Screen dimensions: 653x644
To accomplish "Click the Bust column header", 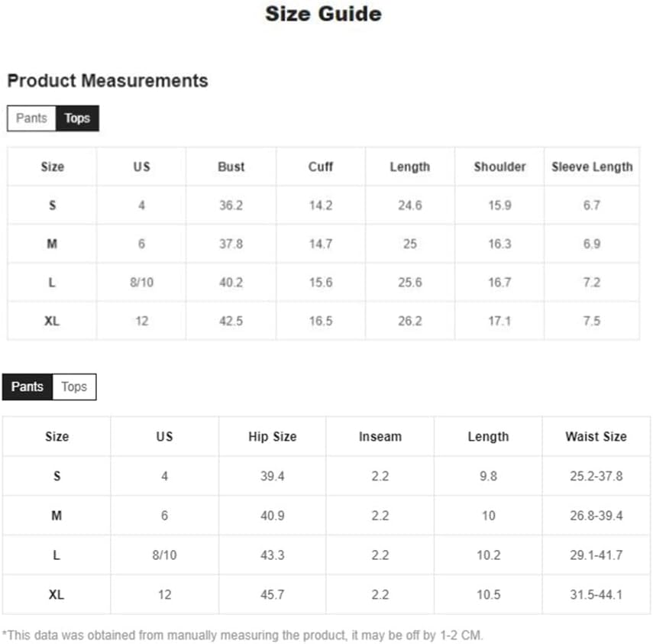I will coord(231,167).
